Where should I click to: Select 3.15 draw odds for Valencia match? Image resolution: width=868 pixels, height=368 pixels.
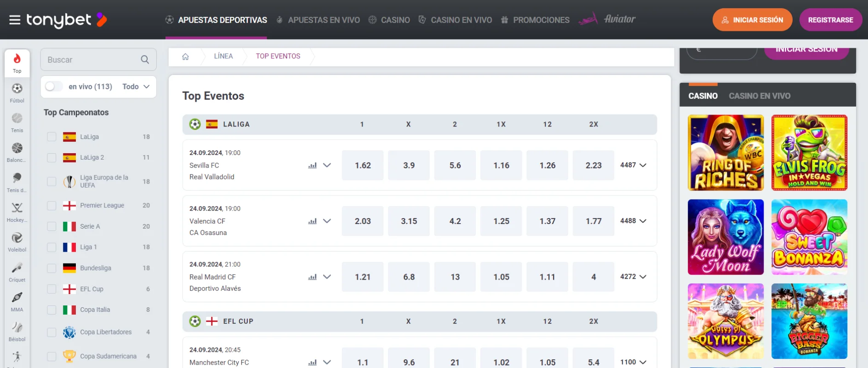tap(409, 221)
